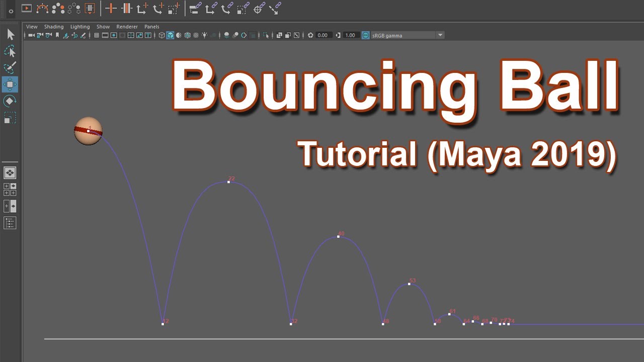Click the shelf settings gear icon
The width and height of the screenshot is (644, 362).
(11, 11)
